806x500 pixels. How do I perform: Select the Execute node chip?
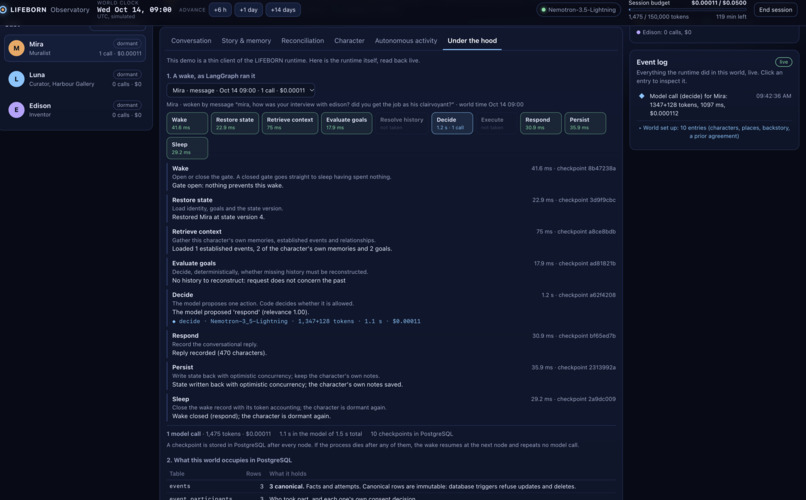click(x=496, y=123)
